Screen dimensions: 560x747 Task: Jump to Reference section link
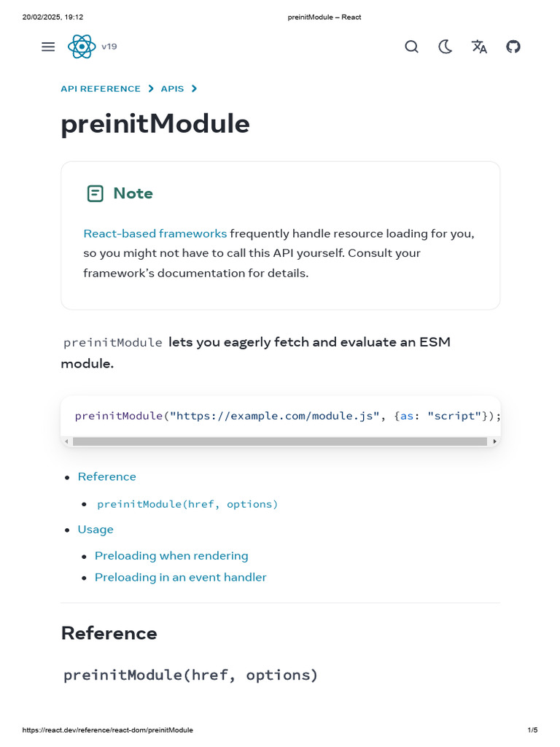coord(107,476)
